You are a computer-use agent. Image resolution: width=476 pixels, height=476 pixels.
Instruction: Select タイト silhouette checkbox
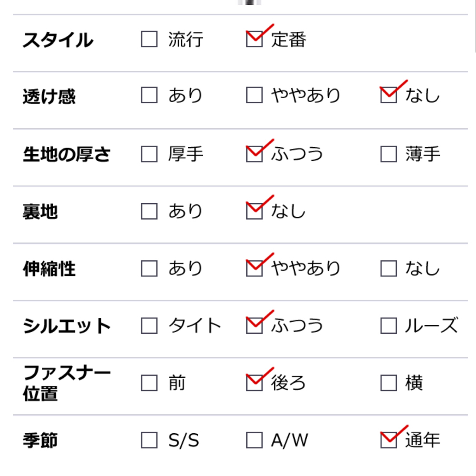click(x=149, y=326)
